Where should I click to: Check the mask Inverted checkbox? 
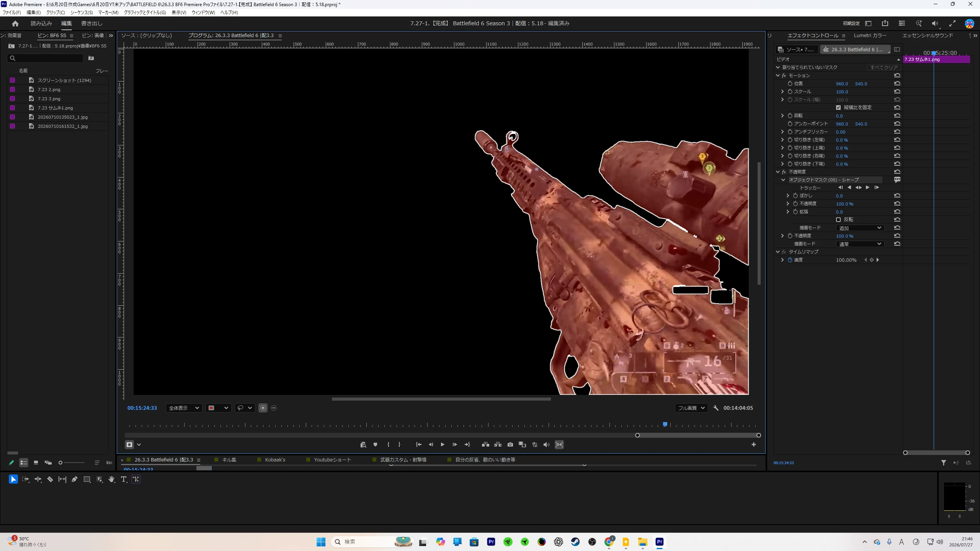pos(838,220)
